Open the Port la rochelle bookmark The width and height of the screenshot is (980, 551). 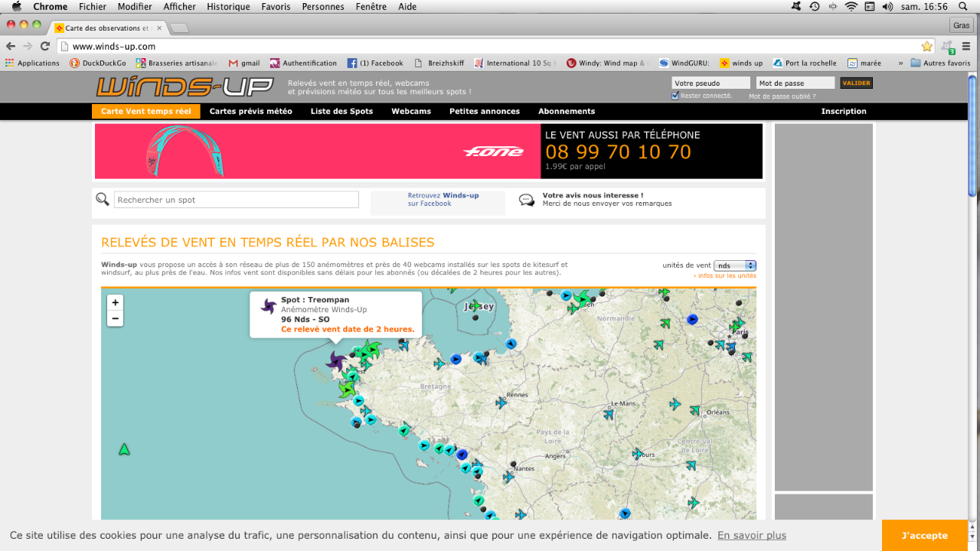[805, 63]
